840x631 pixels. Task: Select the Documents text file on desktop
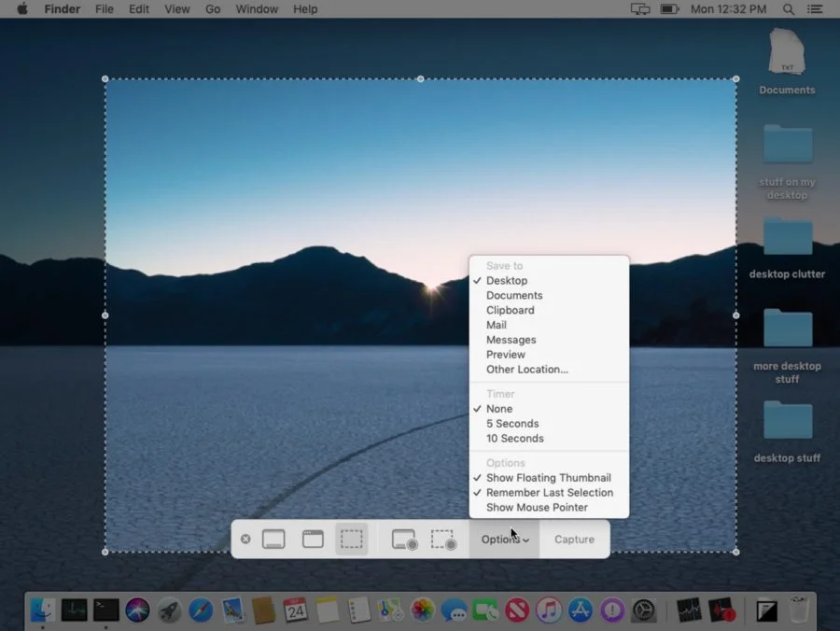pyautogui.click(x=787, y=62)
